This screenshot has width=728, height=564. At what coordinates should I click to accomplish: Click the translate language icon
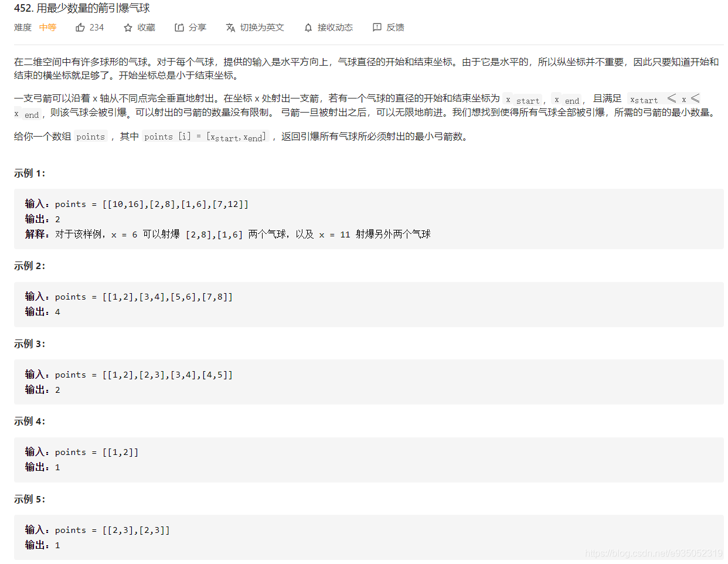point(230,28)
